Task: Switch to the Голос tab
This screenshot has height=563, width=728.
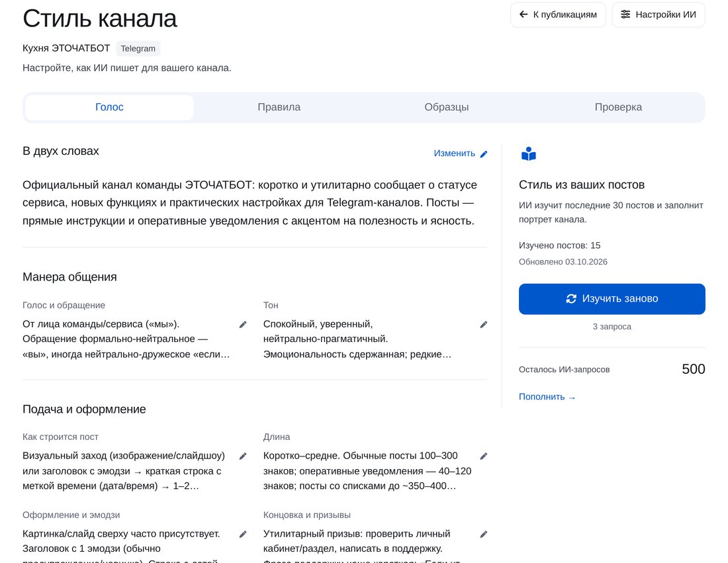Action: (109, 107)
